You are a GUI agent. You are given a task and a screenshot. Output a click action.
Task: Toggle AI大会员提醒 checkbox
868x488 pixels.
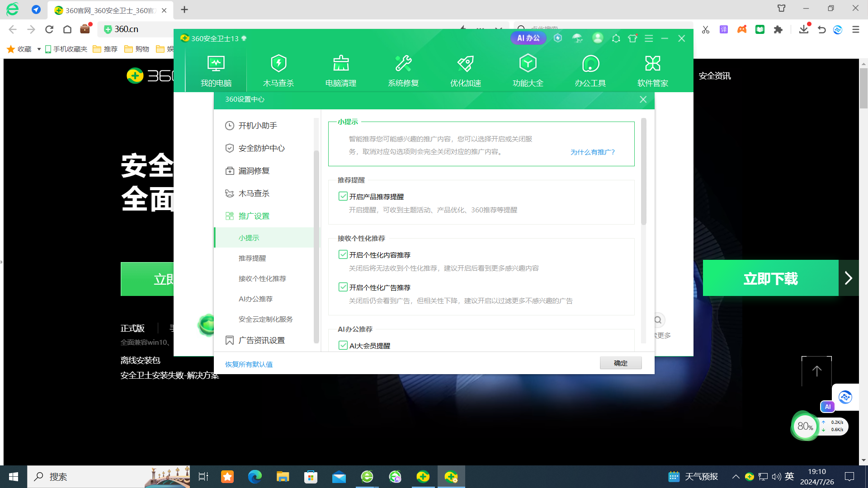coord(343,345)
